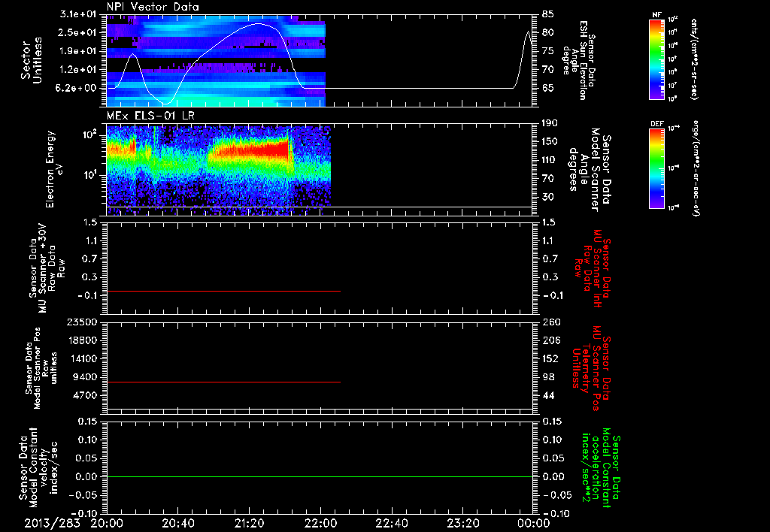Click the 22:40 time axis label
770x532 pixels.
click(x=391, y=523)
